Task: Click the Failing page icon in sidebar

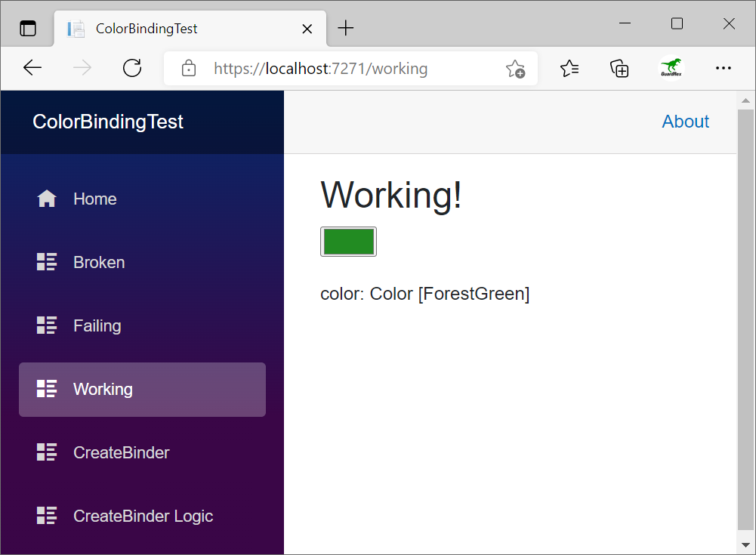Action: click(46, 325)
